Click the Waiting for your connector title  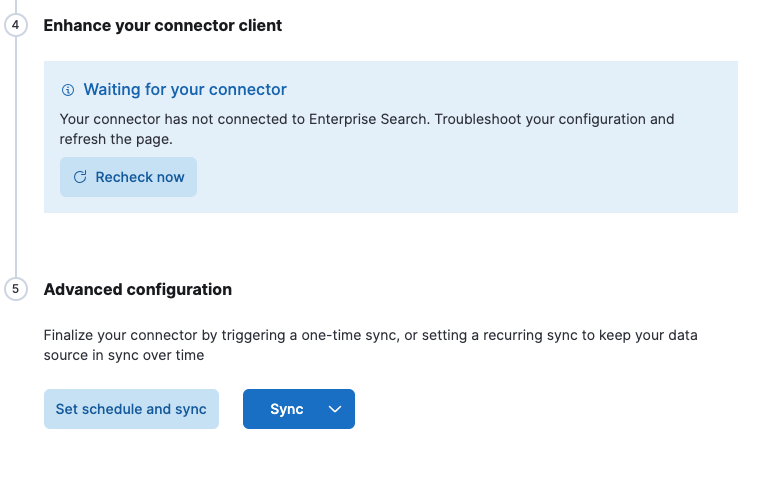185,90
